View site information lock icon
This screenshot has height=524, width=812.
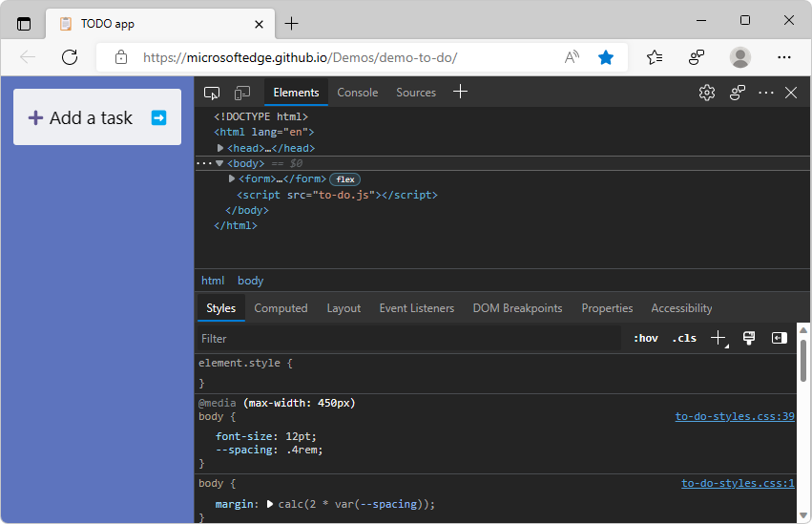[x=121, y=57]
